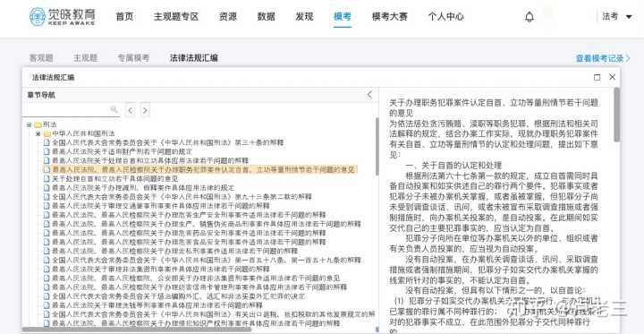Open the 资源 menu
The image size is (644, 334).
228,16
